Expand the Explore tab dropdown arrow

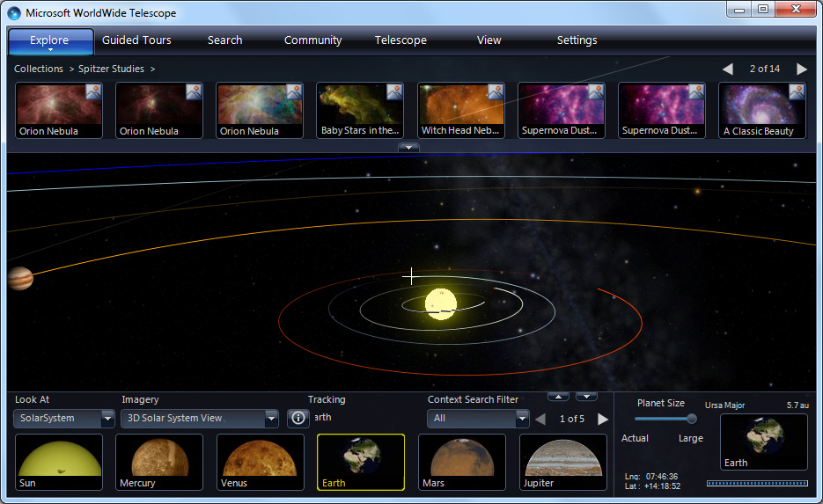click(x=51, y=50)
